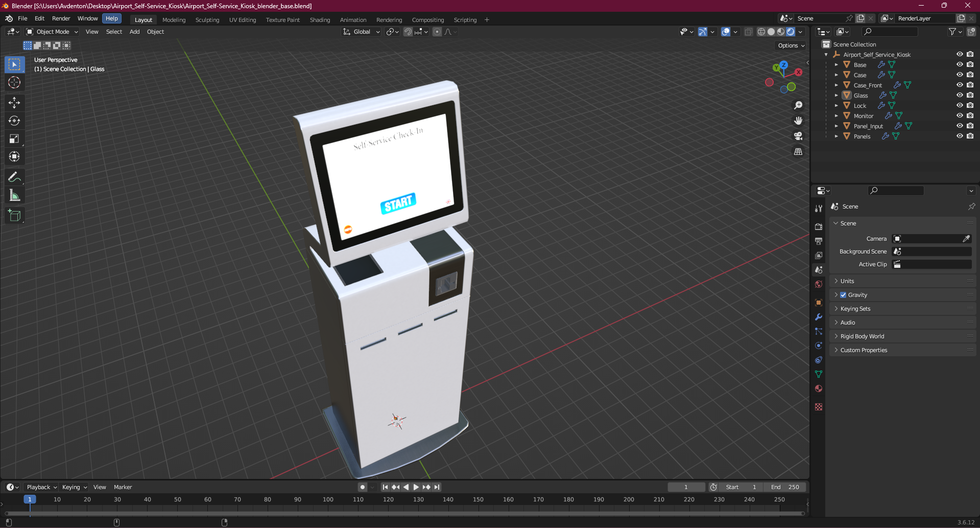
Task: Select the Scale tool
Action: (x=14, y=139)
